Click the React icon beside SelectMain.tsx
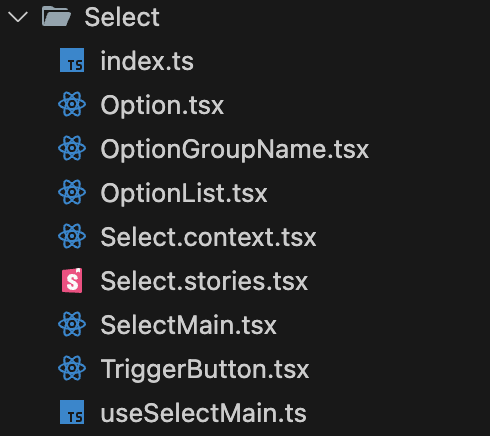Image resolution: width=490 pixels, height=436 pixels. (72, 324)
